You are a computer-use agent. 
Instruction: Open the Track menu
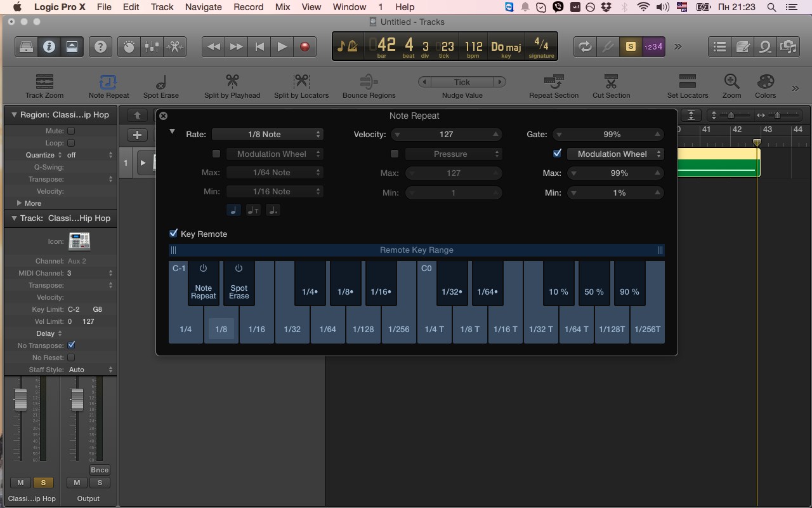coord(162,7)
